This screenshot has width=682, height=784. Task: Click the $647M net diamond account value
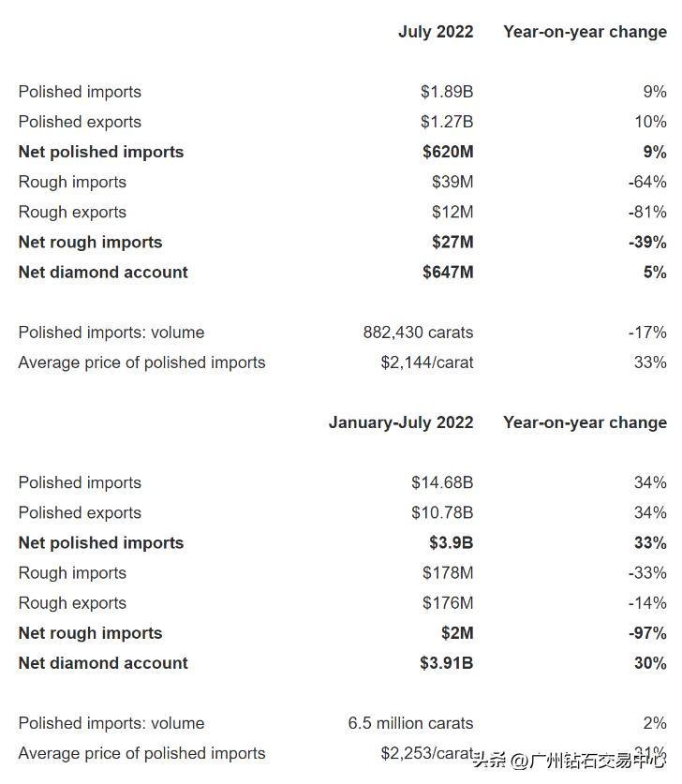[x=448, y=272]
